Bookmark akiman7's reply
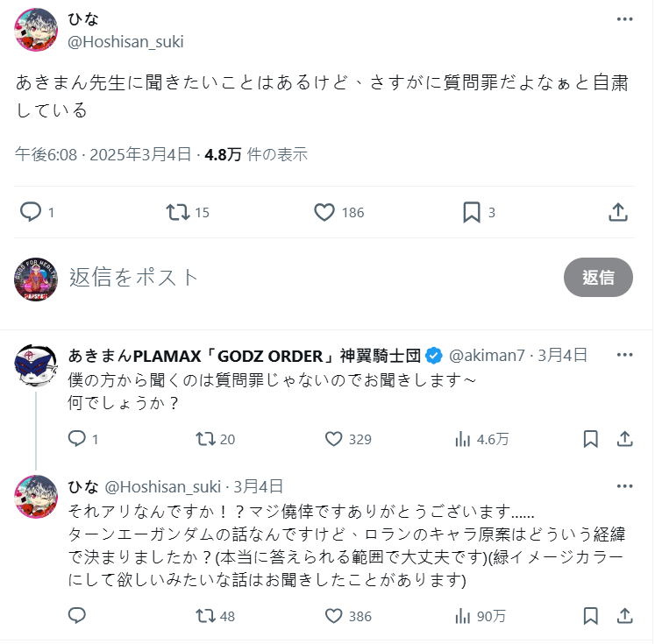 click(591, 439)
